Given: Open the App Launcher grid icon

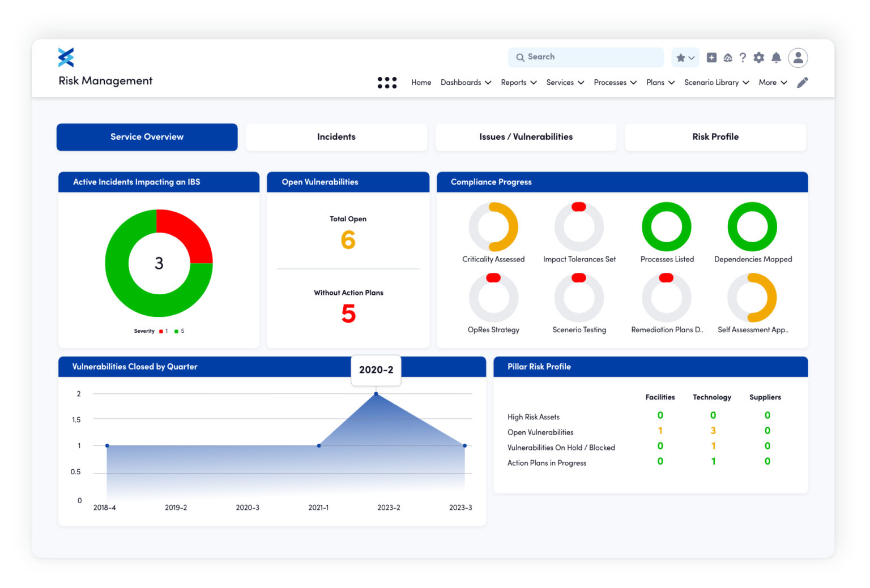Looking at the screenshot, I should click(387, 82).
